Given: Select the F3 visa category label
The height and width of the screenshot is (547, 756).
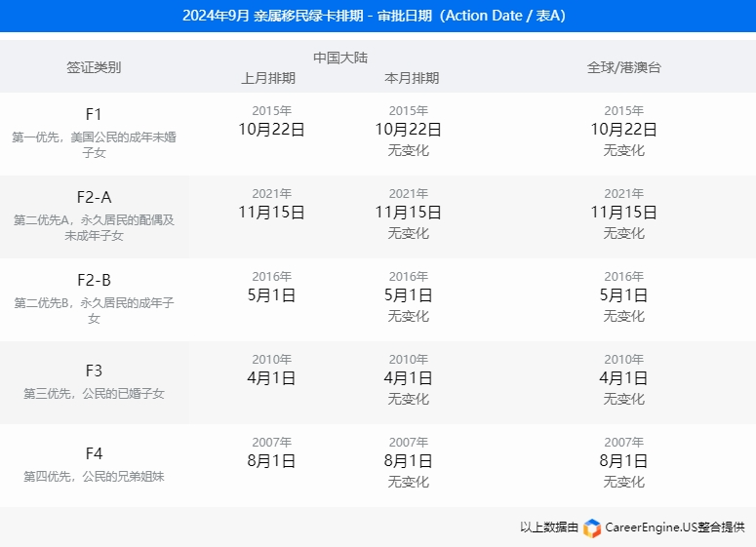Looking at the screenshot, I should 94,371.
